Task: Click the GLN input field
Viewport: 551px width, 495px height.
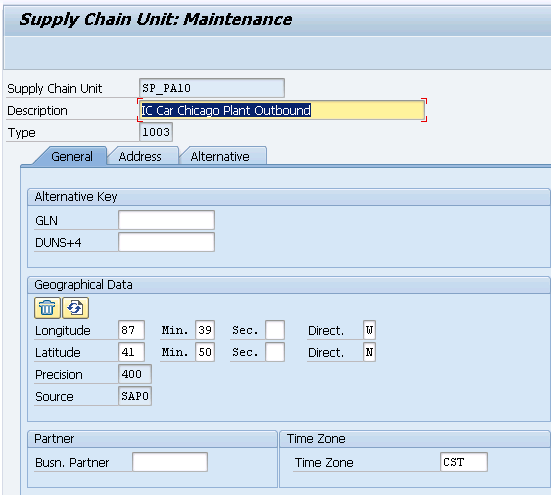Action: [x=167, y=220]
